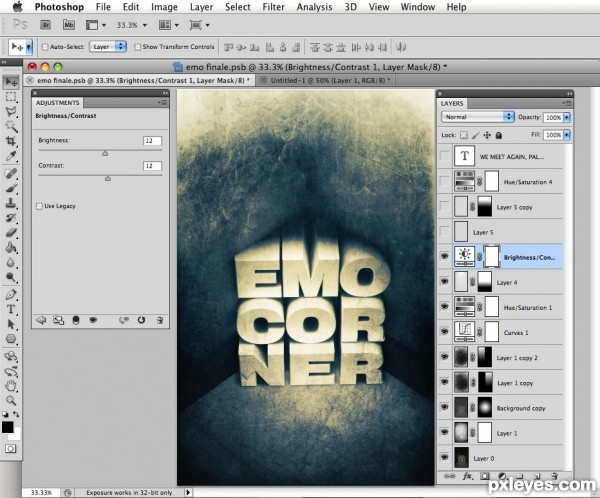Toggle Quick Mask mode
The height and width of the screenshot is (498, 600).
click(11, 449)
